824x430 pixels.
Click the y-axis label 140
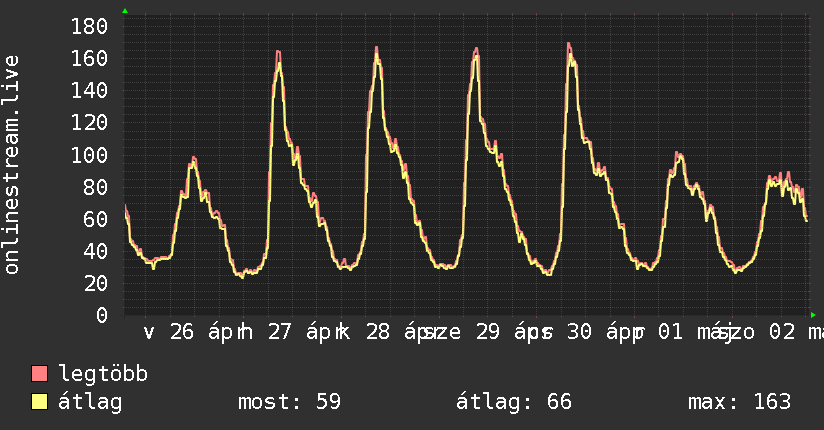point(89,90)
